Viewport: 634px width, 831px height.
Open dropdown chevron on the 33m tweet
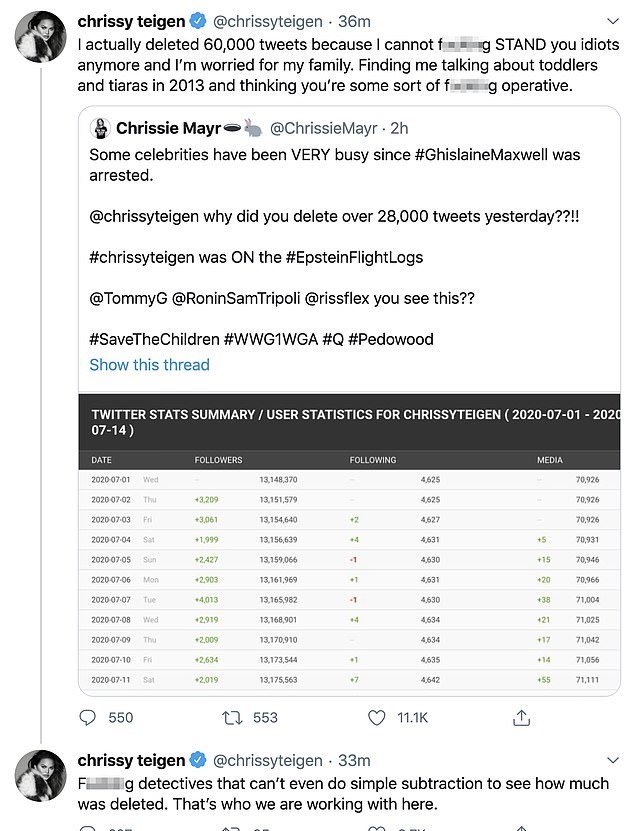(x=611, y=760)
